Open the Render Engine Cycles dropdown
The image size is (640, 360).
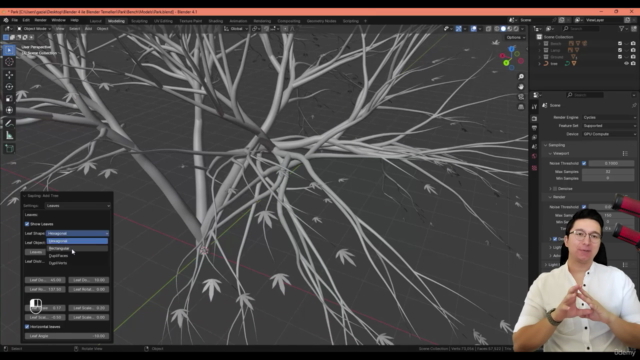(609, 118)
